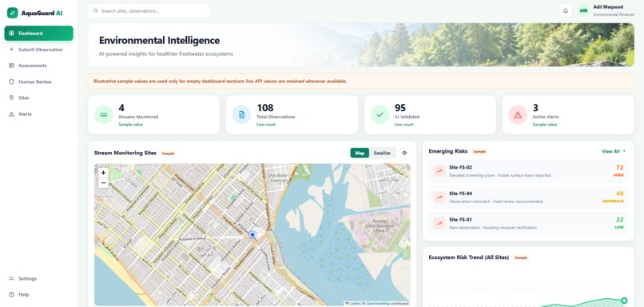
Task: Open Help in sidebar
Action: [x=39, y=294]
